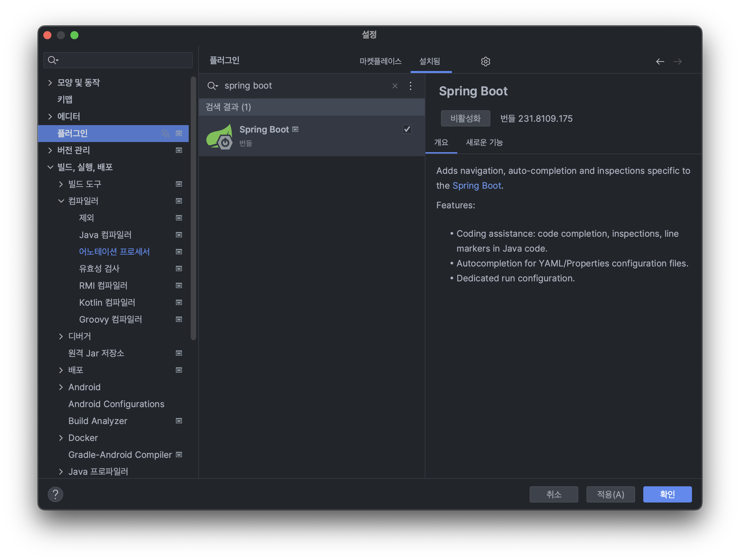Viewport: 740px width, 560px height.
Task: Open the plugin search options kebab menu
Action: coord(411,86)
